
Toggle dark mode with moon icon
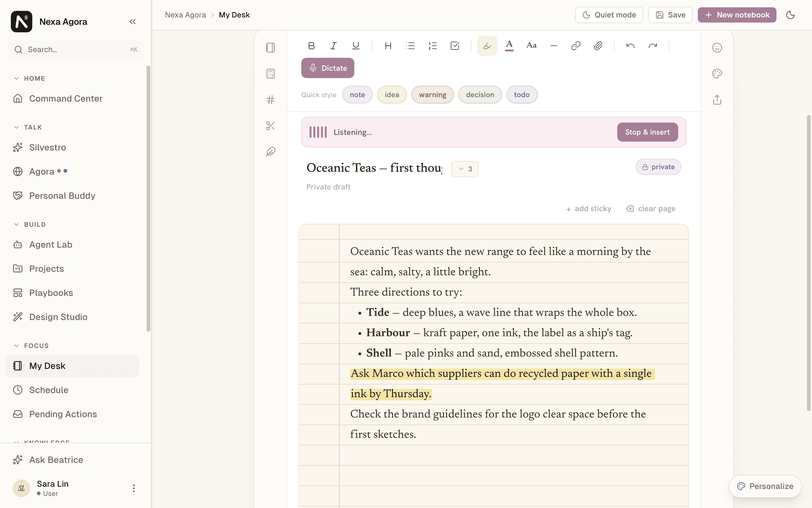pyautogui.click(x=790, y=15)
